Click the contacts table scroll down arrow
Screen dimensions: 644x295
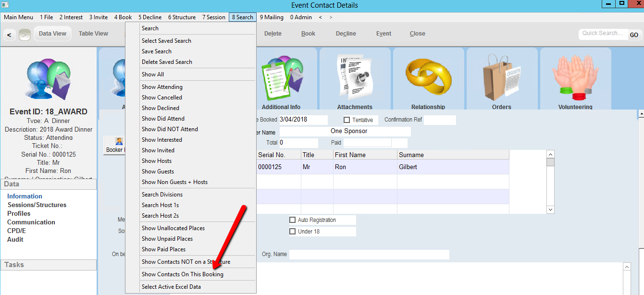tap(551, 209)
